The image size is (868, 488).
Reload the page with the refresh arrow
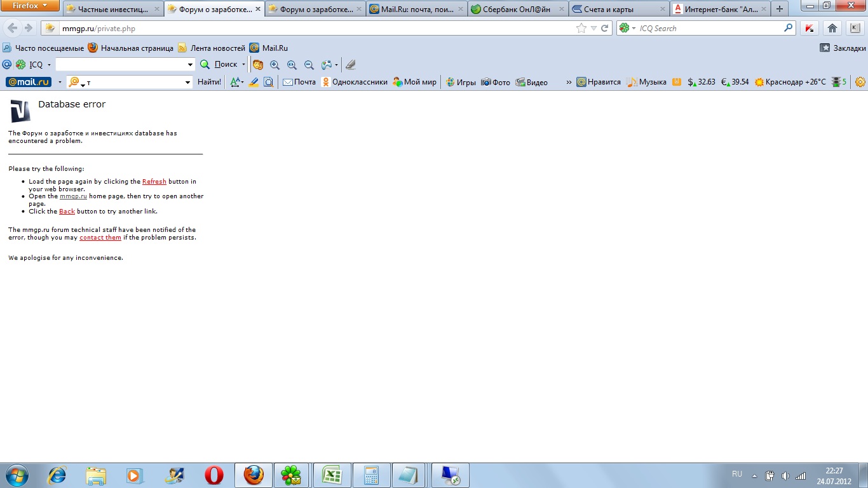[605, 28]
